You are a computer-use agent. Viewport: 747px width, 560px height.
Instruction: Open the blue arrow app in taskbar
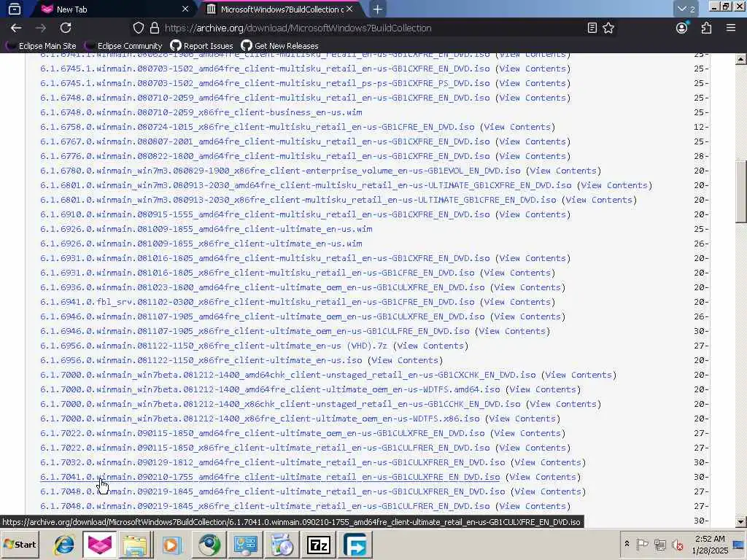(355, 545)
